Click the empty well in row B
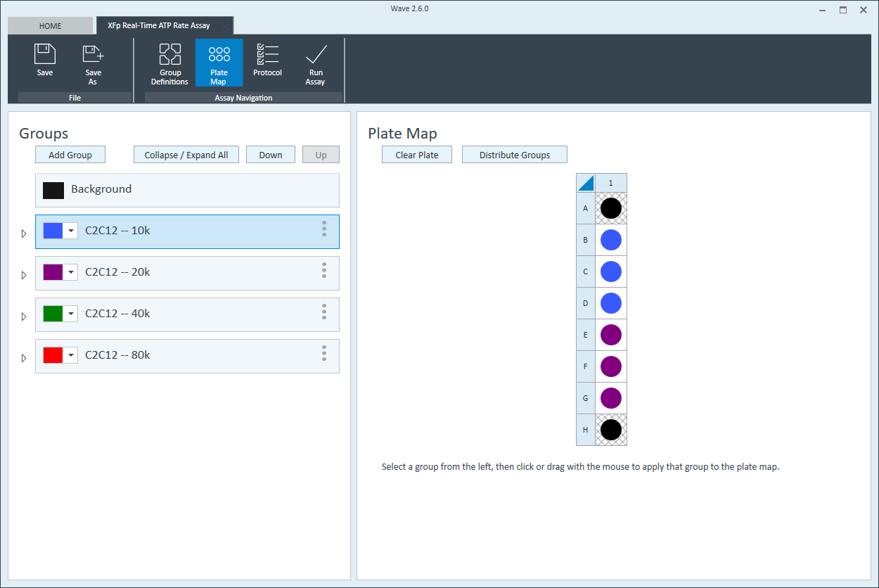This screenshot has width=879, height=588. point(611,240)
